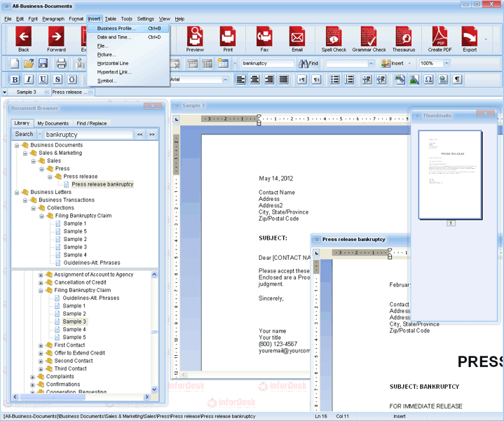Justify the paragraph text
This screenshot has width=504, height=421.
pyautogui.click(x=283, y=79)
